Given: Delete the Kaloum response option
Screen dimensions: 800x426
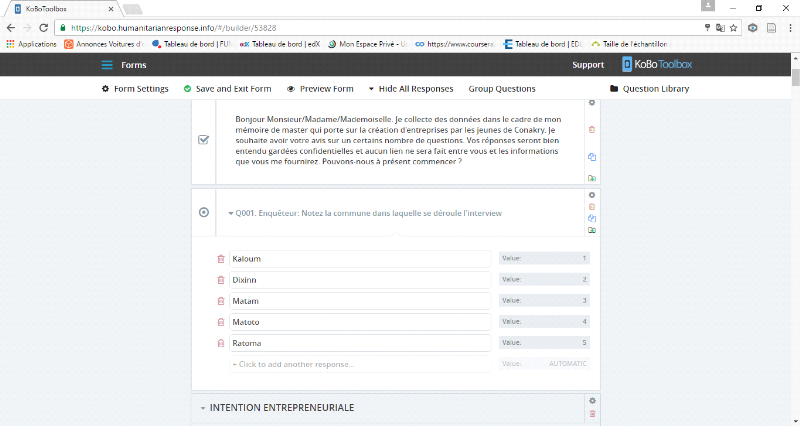Looking at the screenshot, I should pos(221,259).
